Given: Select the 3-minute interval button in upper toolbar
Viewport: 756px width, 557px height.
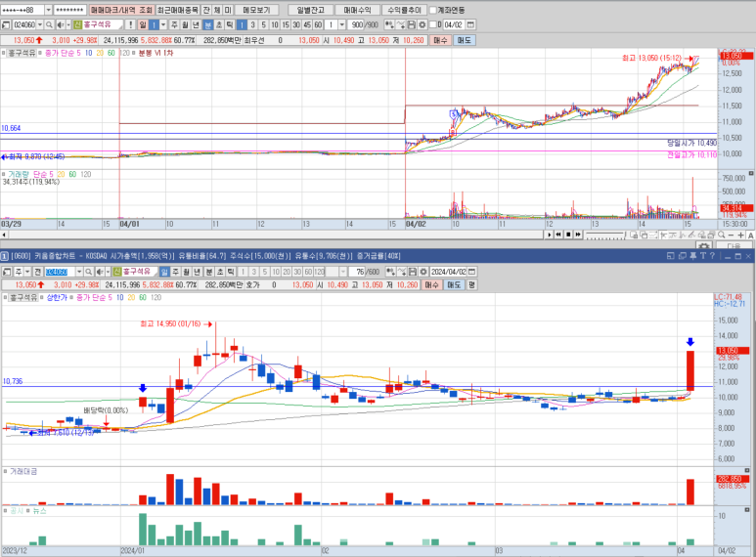Looking at the screenshot, I should [252, 24].
